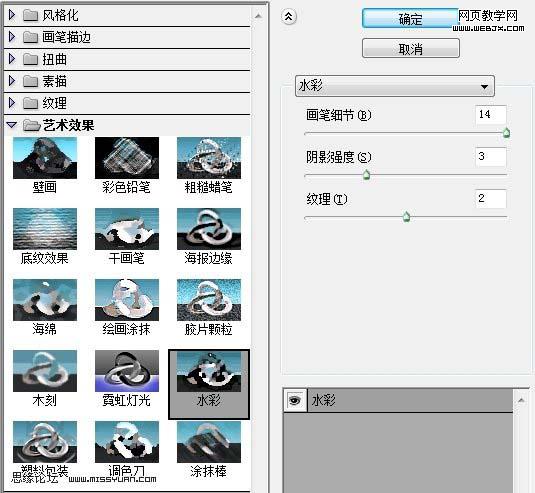This screenshot has height=493, width=535.
Task: Select the 粗糙蜡笔 filter thumbnail
Action: pos(209,158)
